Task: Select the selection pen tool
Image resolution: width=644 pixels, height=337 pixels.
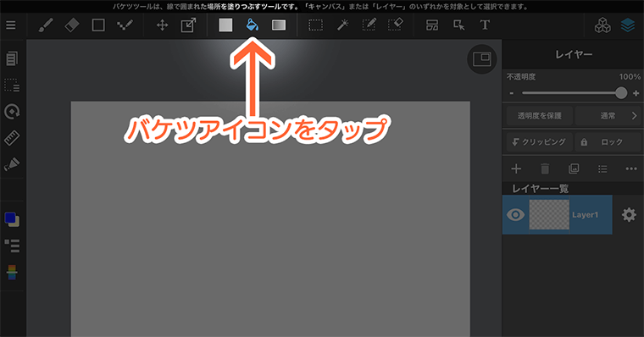Action: 369,25
